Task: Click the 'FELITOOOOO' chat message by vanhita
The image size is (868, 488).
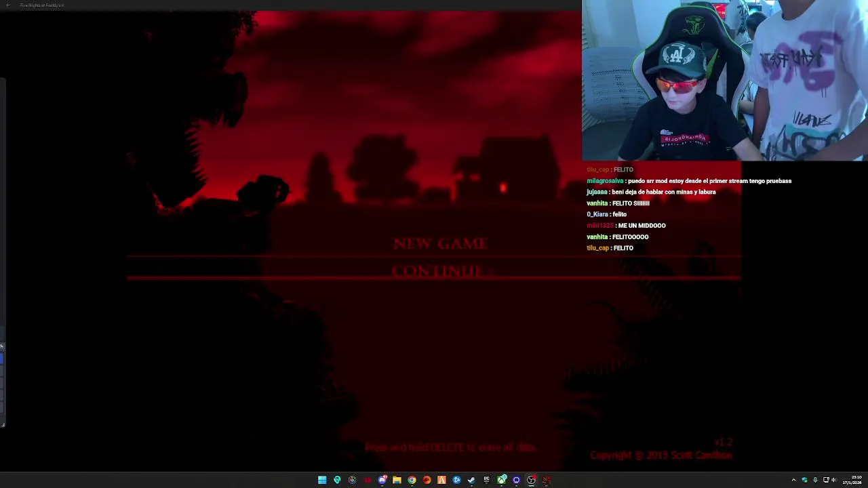Action: point(617,237)
